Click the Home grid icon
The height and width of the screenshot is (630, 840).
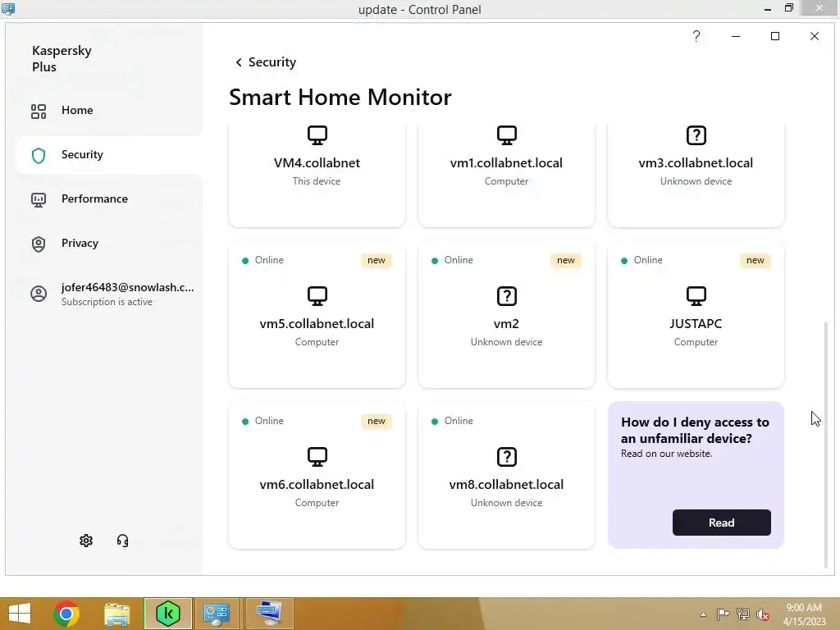coord(39,112)
